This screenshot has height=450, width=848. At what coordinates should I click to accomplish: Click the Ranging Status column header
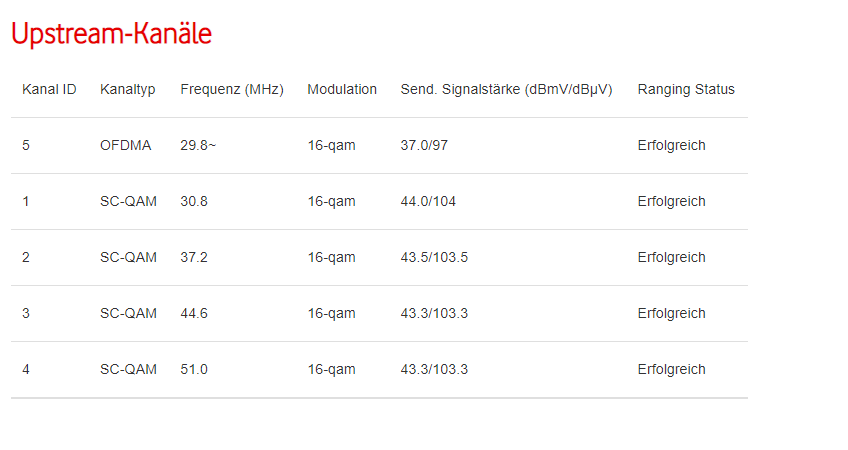tap(686, 89)
